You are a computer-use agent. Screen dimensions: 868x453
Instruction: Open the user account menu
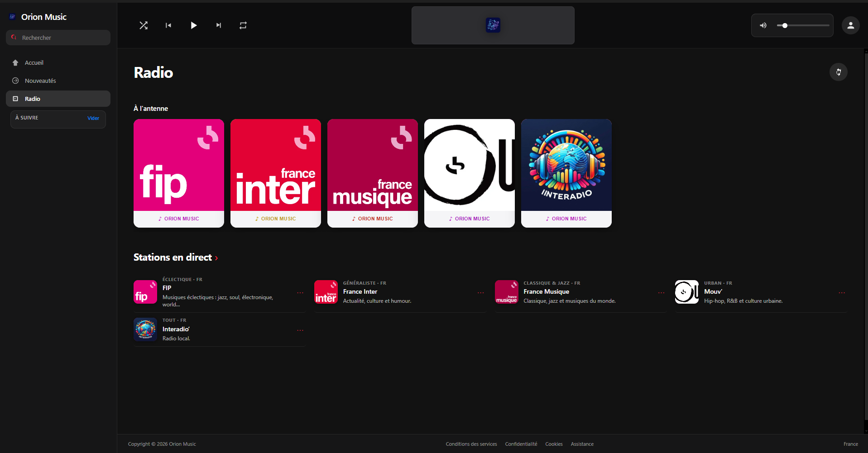tap(850, 25)
